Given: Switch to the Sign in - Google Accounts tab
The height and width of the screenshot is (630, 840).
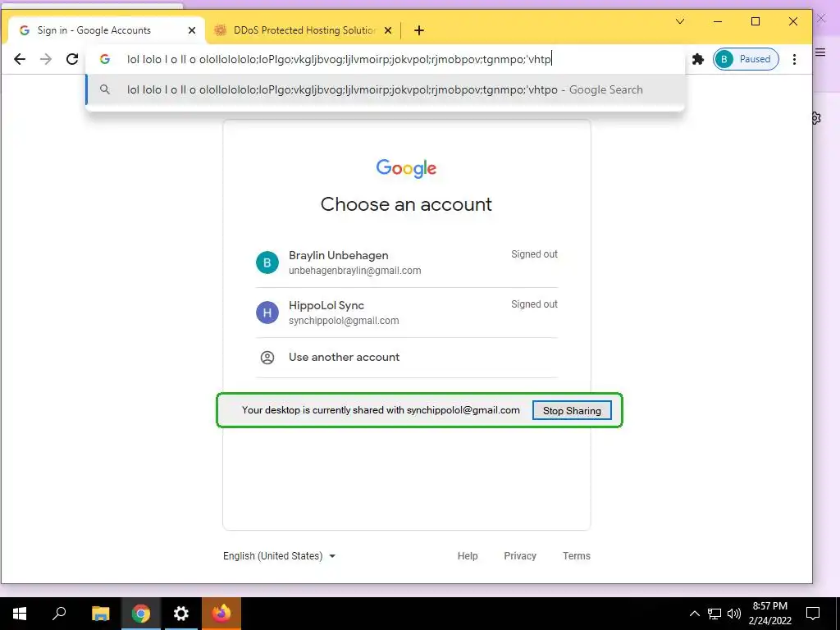Looking at the screenshot, I should point(106,30).
